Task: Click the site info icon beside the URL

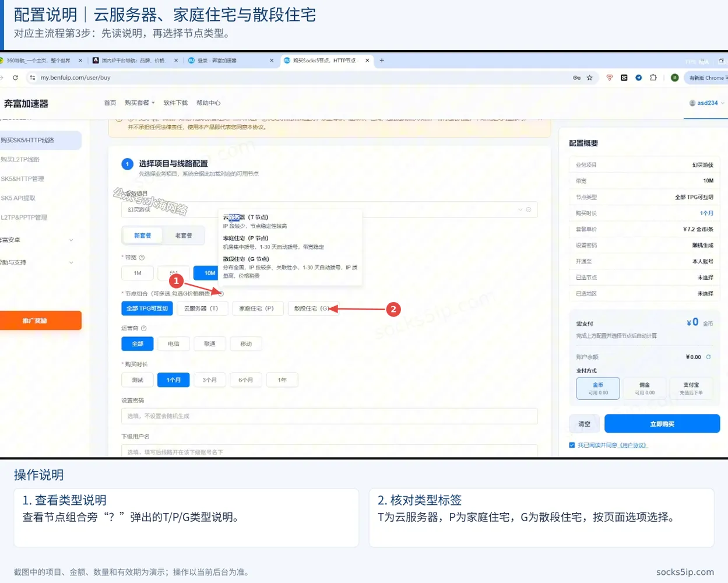Action: pyautogui.click(x=33, y=78)
